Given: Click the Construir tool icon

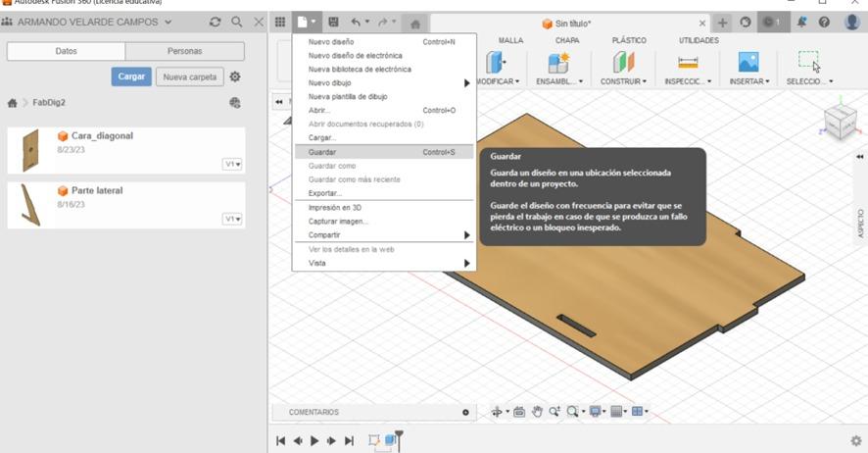Looking at the screenshot, I should point(623,63).
